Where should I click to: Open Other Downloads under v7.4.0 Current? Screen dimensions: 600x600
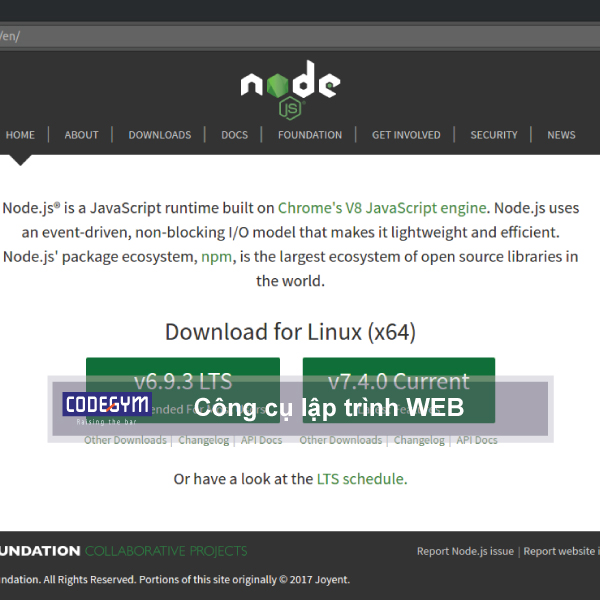coord(341,440)
